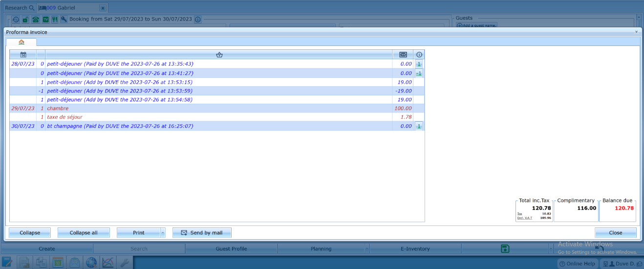Screen dimensions: 644x269
Task: Click the Complimentary 116.00 value
Action: click(x=586, y=208)
